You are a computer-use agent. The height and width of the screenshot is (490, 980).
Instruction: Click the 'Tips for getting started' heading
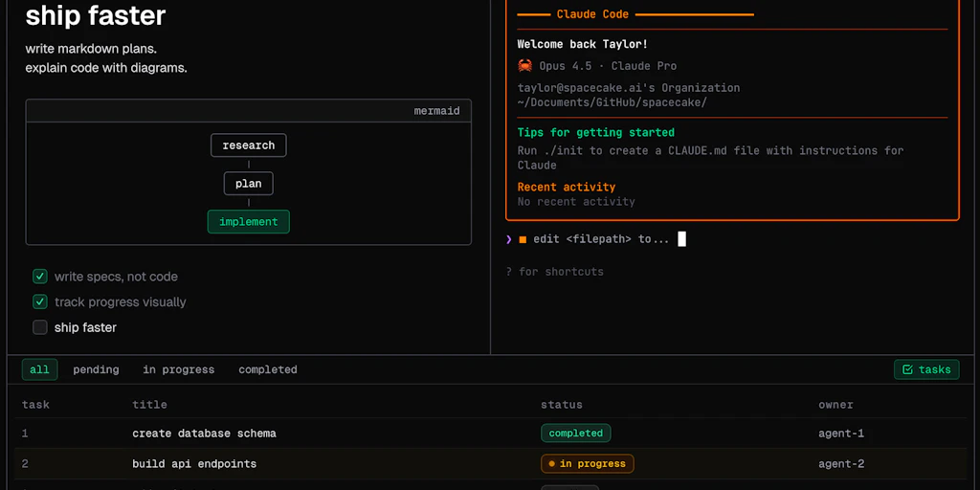(595, 132)
